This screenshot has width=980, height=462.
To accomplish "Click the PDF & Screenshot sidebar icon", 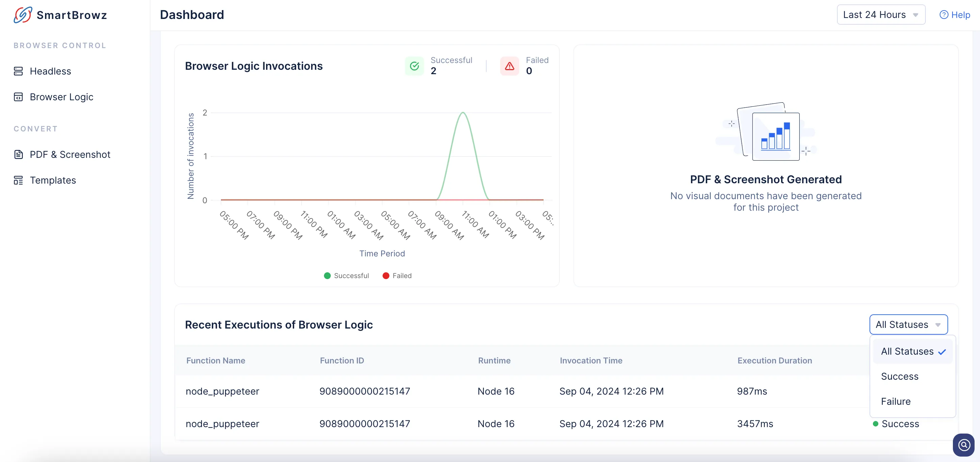I will pyautogui.click(x=18, y=154).
